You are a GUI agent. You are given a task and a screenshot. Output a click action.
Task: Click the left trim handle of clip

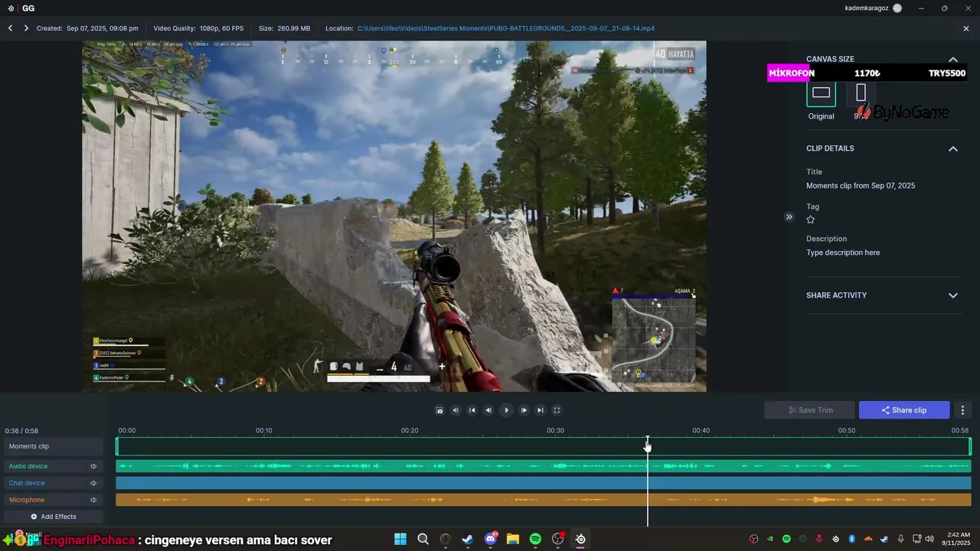(x=117, y=446)
